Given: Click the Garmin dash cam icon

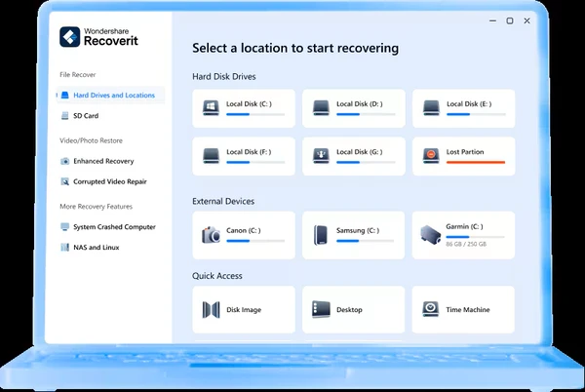Looking at the screenshot, I should 431,235.
